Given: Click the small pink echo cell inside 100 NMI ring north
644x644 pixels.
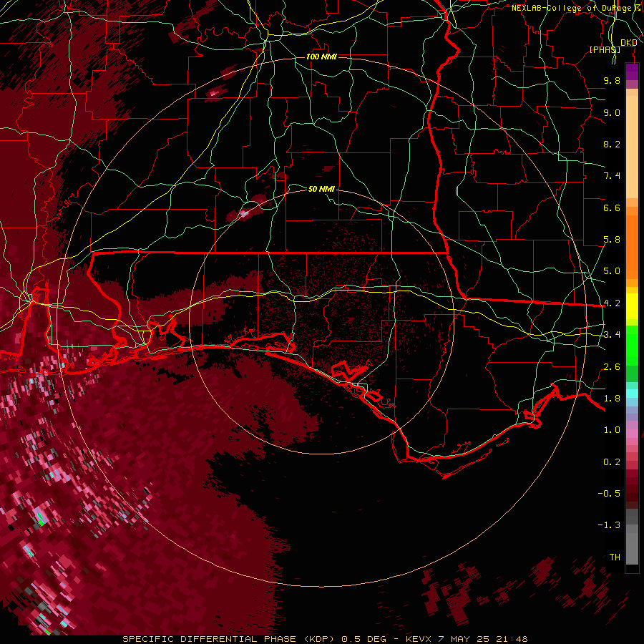Looking at the screenshot, I should click(x=213, y=93).
